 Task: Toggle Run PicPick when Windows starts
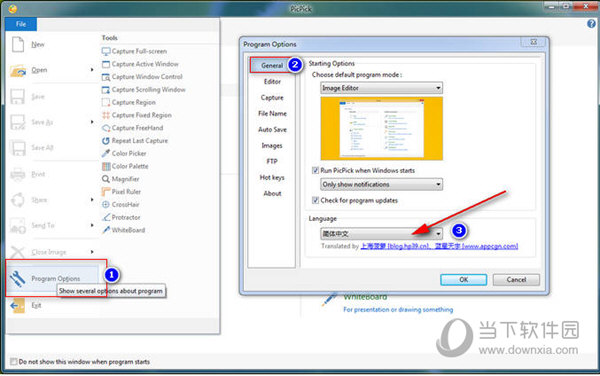[x=315, y=171]
